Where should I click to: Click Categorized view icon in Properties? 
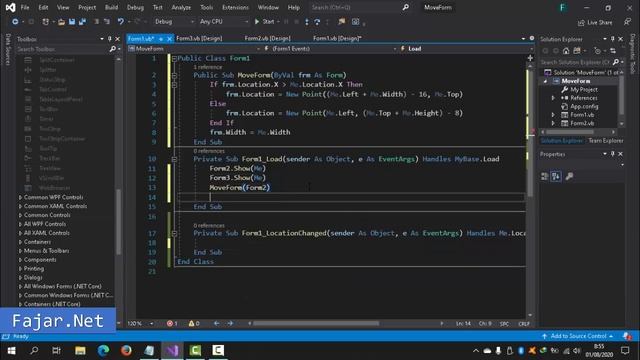pos(544,176)
